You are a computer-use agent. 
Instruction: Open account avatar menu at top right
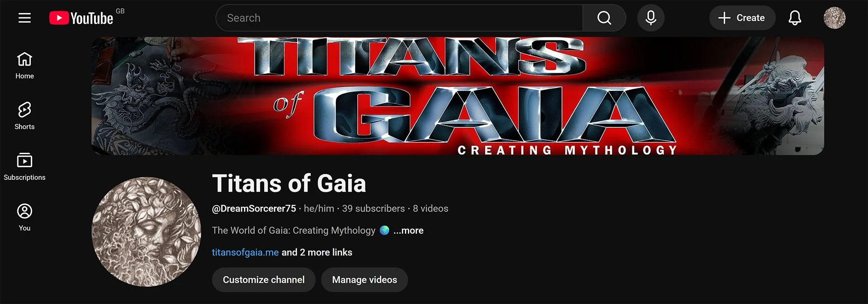pyautogui.click(x=834, y=18)
